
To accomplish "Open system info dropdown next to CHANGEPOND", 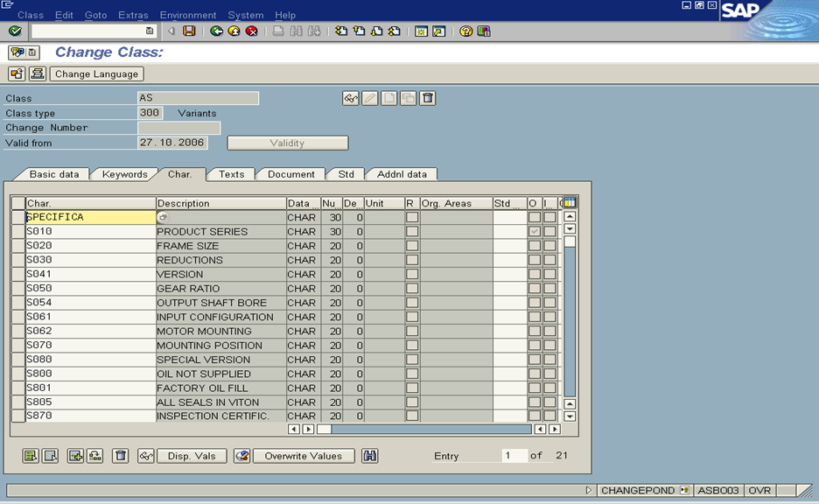I will [x=684, y=490].
